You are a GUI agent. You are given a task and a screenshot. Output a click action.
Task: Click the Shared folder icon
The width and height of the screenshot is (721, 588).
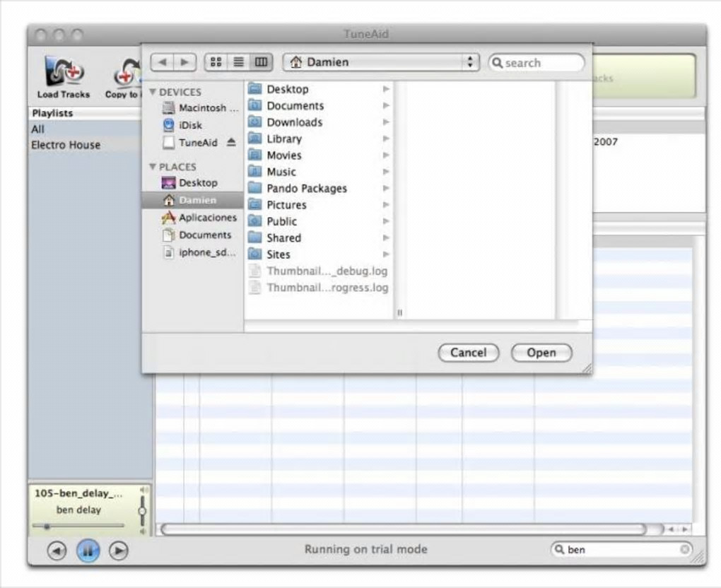[254, 237]
